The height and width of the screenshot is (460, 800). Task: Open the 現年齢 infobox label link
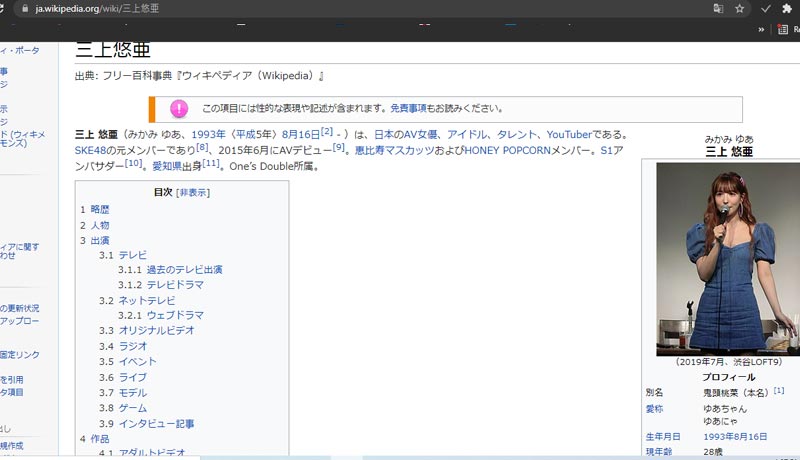coord(659,451)
